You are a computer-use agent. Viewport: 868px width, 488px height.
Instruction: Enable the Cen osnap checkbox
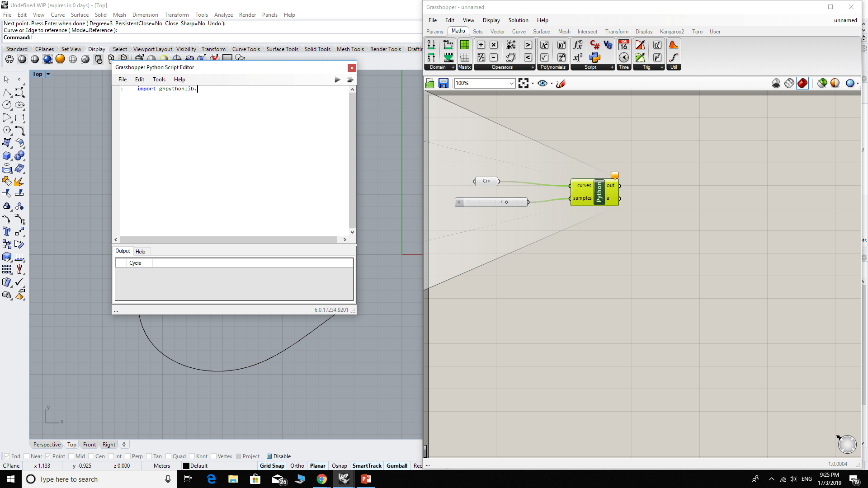coord(91,456)
